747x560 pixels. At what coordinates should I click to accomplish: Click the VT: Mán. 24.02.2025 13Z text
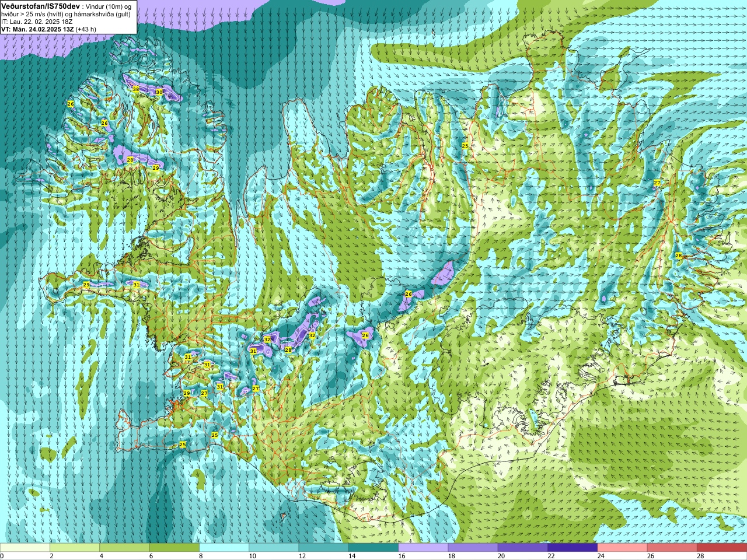(37, 29)
